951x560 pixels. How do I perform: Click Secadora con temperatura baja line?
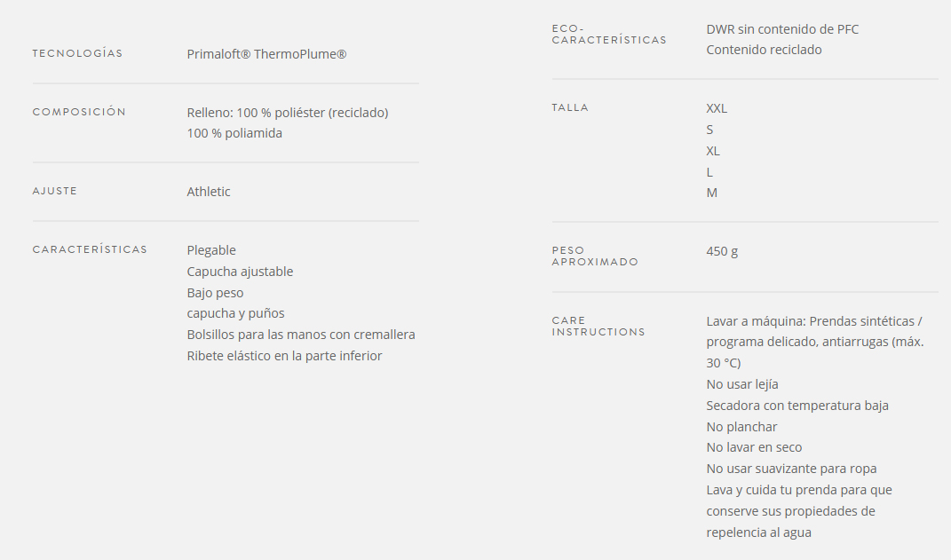point(797,406)
